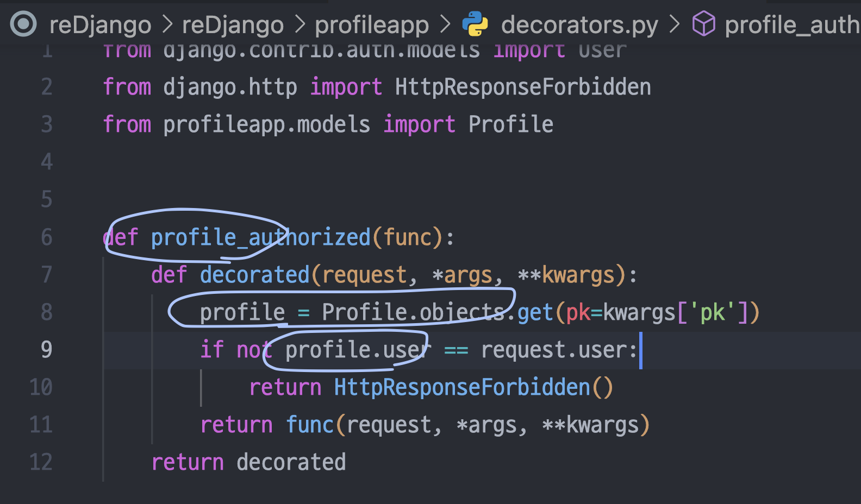861x504 pixels.
Task: Click 'get' method call on line 8
Action: 535,313
